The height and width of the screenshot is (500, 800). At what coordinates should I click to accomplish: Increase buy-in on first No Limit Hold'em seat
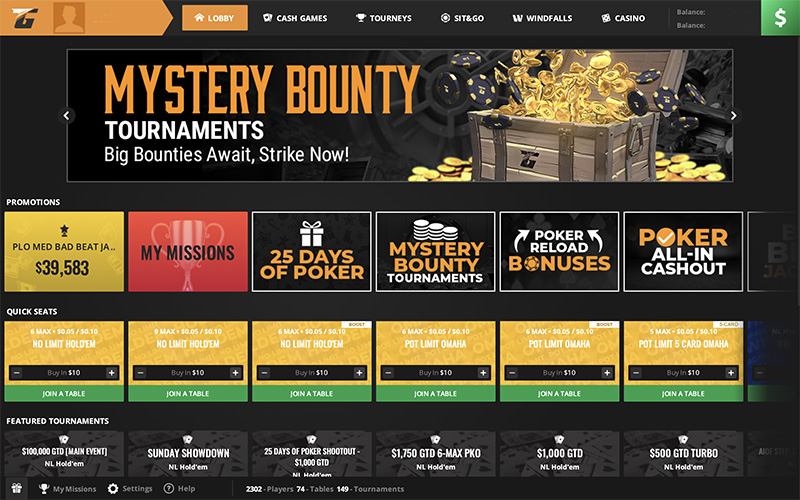pos(112,373)
